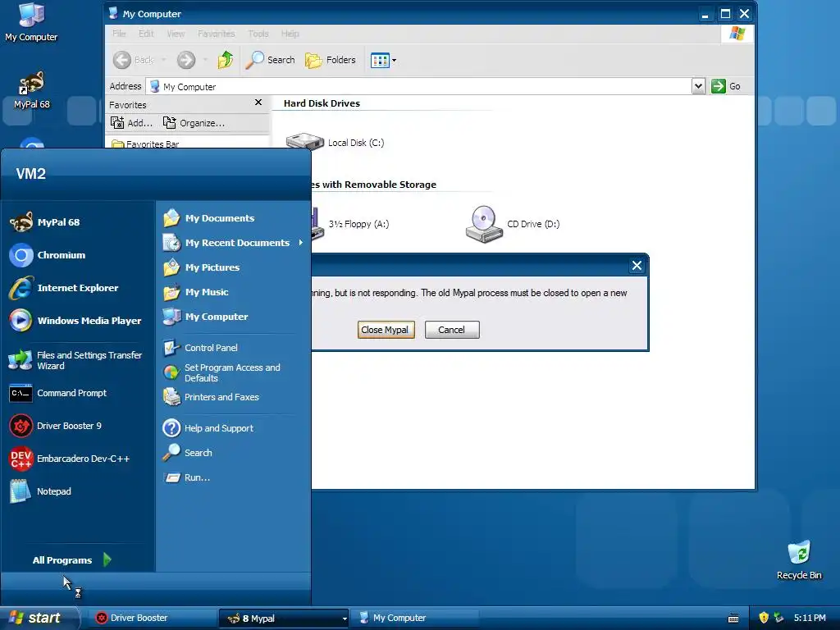The image size is (840, 630).
Task: Open the Favorites menu
Action: tap(216, 34)
